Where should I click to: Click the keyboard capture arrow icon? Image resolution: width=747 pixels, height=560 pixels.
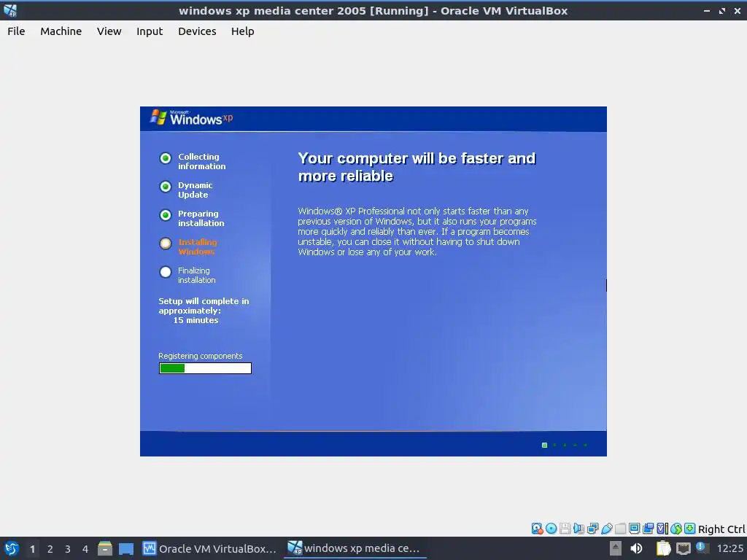click(x=690, y=529)
